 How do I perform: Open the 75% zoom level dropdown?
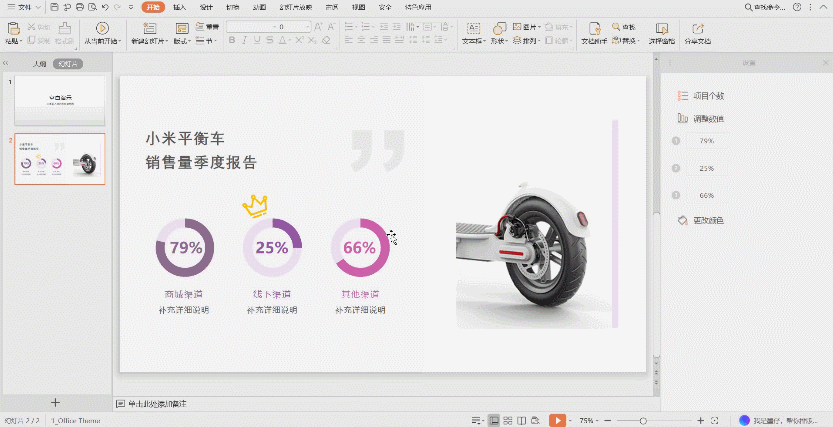tap(591, 420)
